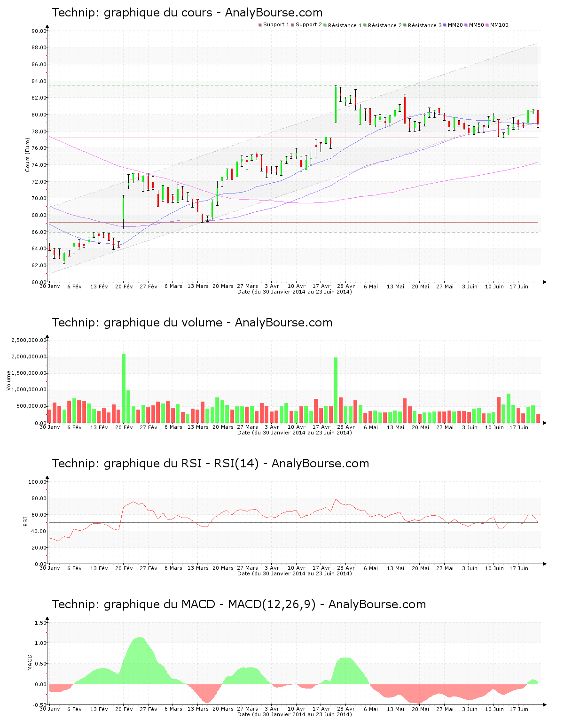Click the 'MACD' vertical axis title
The image size is (564, 728).
tap(30, 662)
